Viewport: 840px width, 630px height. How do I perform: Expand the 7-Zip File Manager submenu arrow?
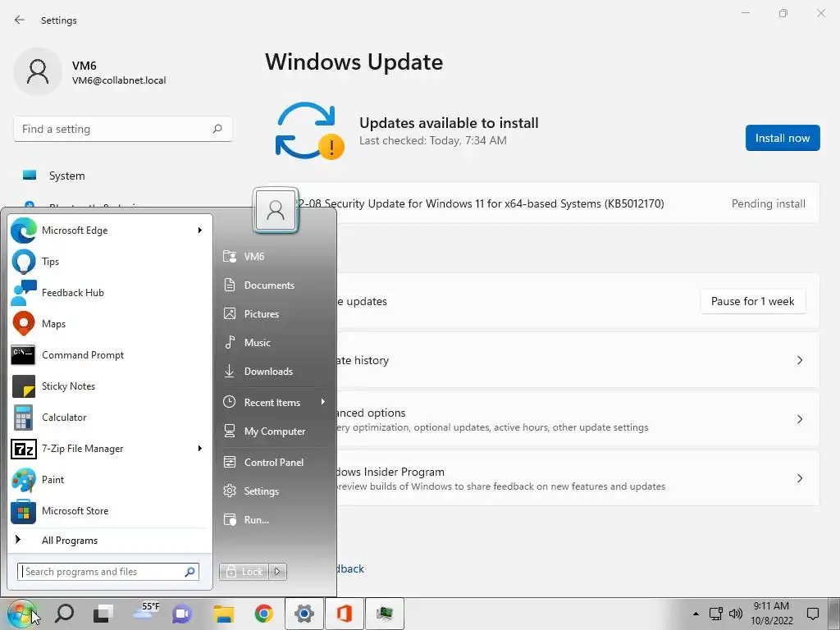(200, 449)
